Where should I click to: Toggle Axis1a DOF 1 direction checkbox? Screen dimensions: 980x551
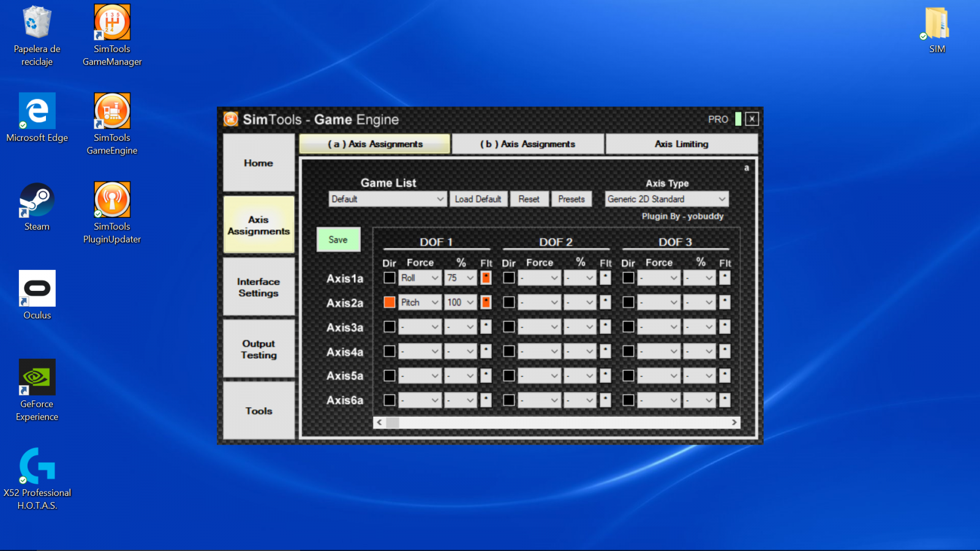pos(389,278)
